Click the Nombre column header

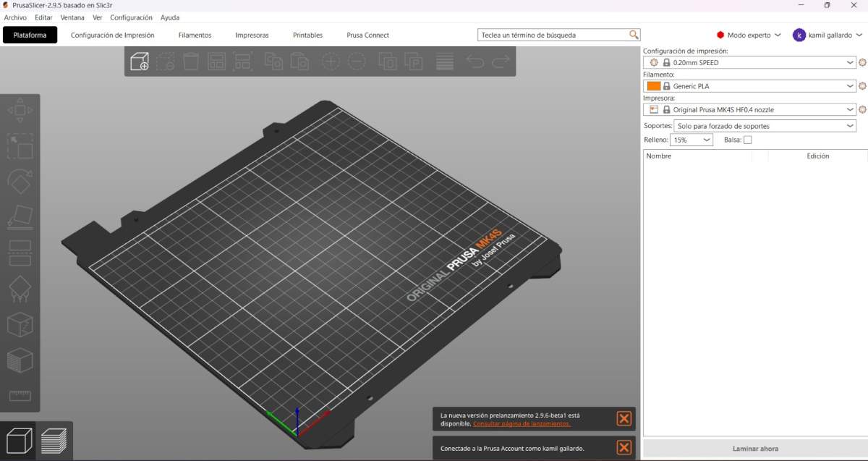[x=658, y=156]
